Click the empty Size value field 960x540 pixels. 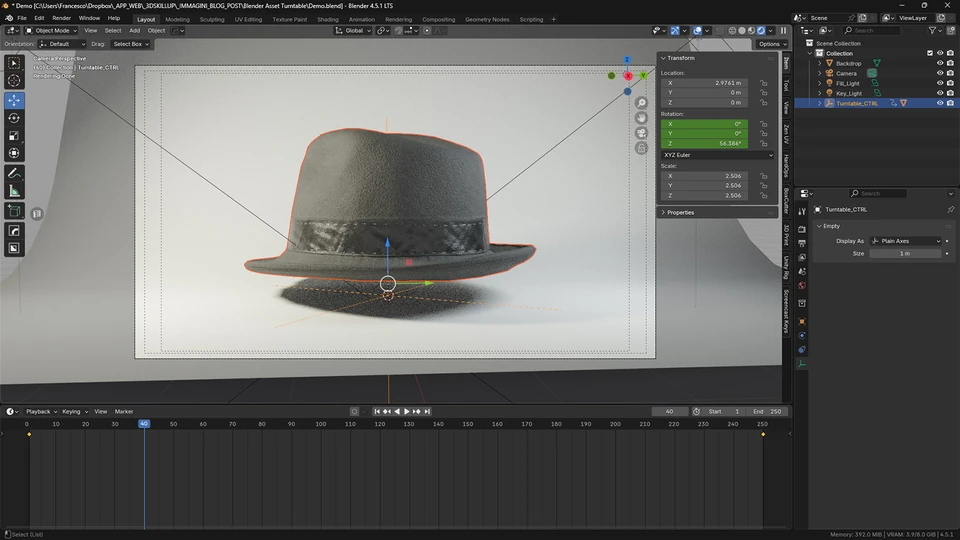905,253
